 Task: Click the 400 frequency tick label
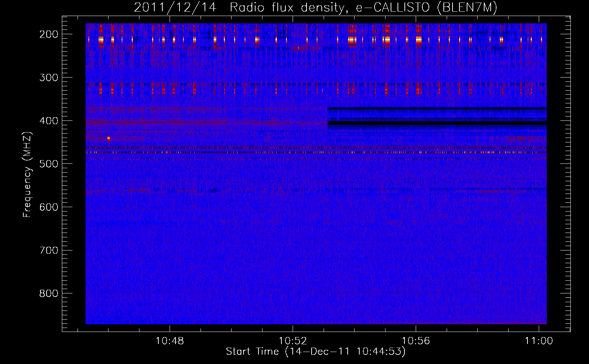point(48,121)
